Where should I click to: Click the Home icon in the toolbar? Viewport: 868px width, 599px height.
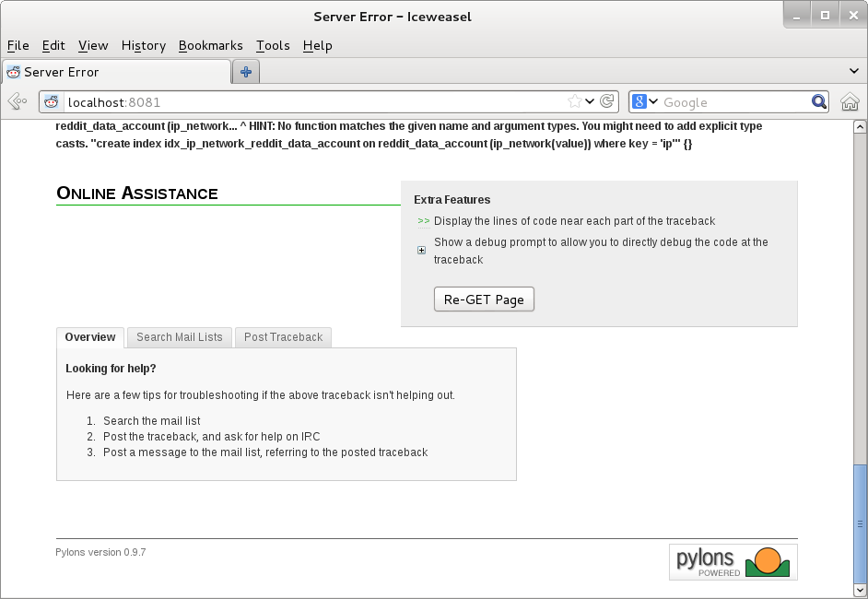tap(850, 102)
